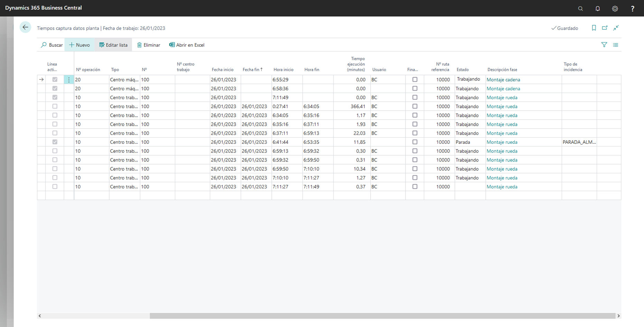644x327 pixels.
Task: Toggle Finalizado checkbox in the 11,85 row
Action: 415,142
